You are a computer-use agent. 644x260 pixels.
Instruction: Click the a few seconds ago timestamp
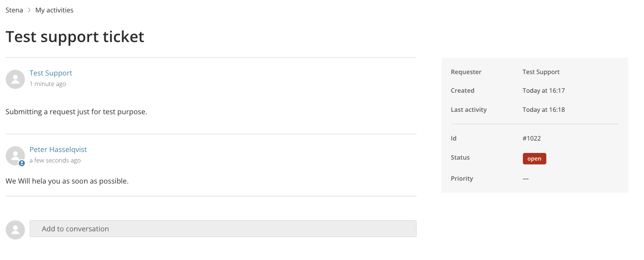point(55,161)
